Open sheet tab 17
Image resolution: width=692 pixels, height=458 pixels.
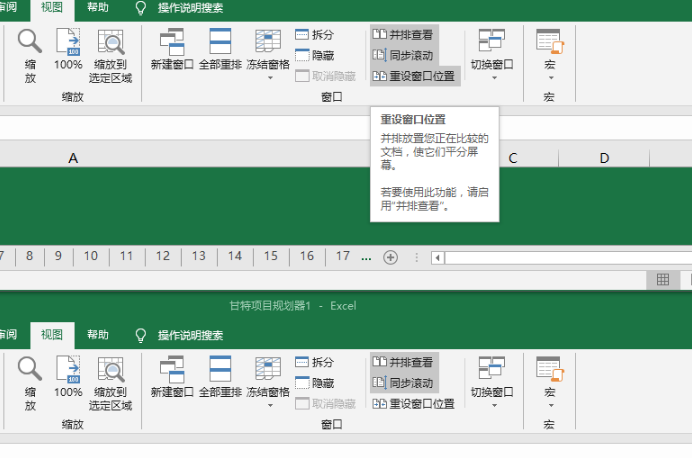click(x=343, y=256)
